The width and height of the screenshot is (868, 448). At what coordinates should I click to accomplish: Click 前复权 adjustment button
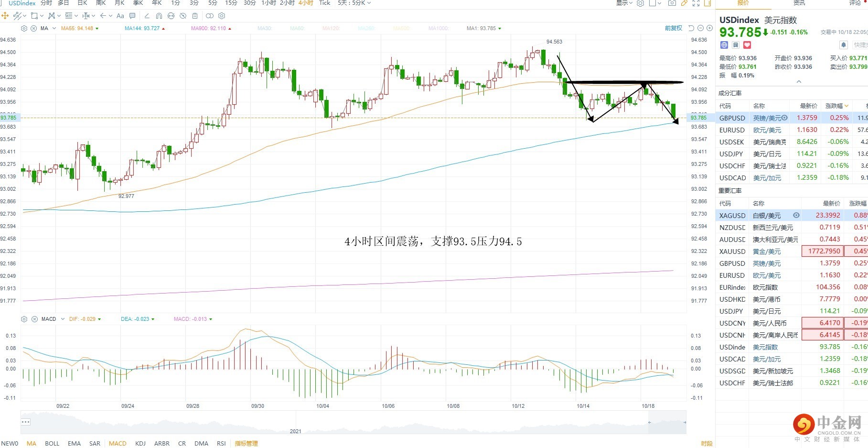click(674, 28)
